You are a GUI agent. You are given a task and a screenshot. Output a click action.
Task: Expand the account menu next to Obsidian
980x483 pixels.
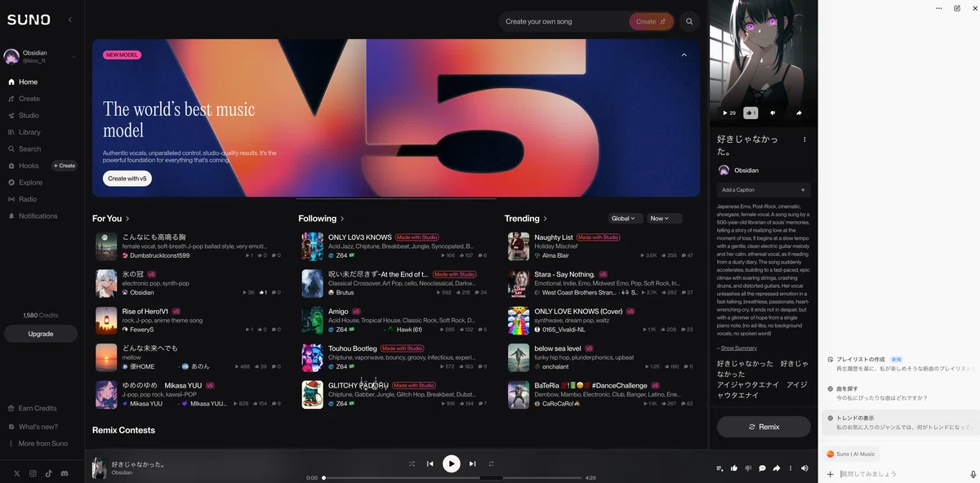(x=73, y=56)
